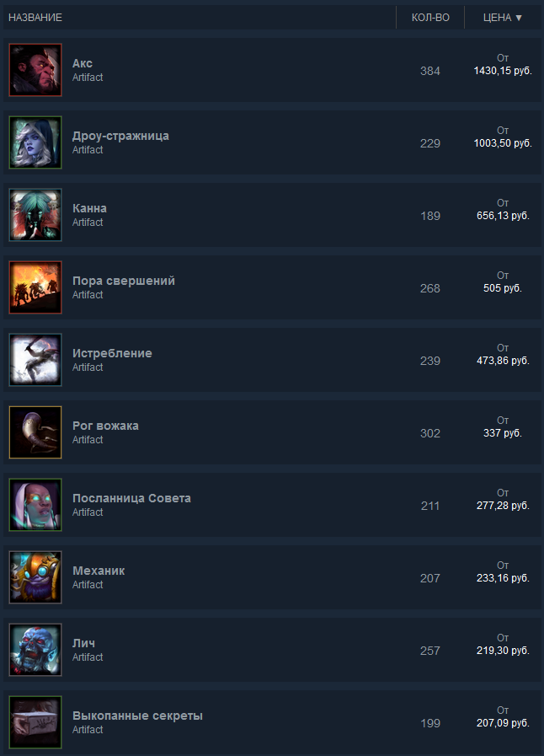Click the 337 руб. price of Рог вожака
544x756 pixels.
[x=503, y=433]
